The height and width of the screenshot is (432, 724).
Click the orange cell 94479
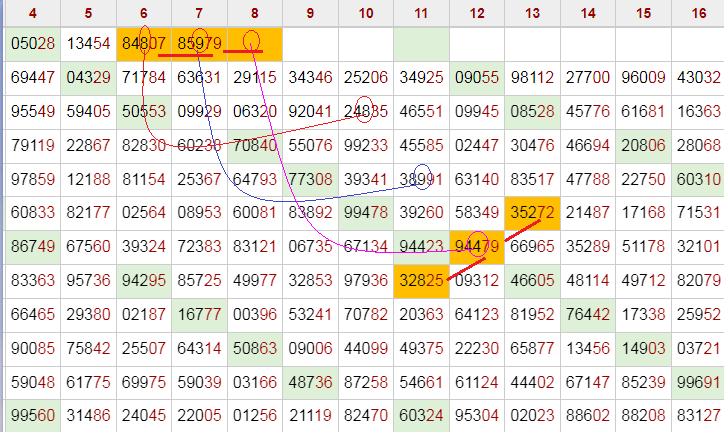click(476, 246)
